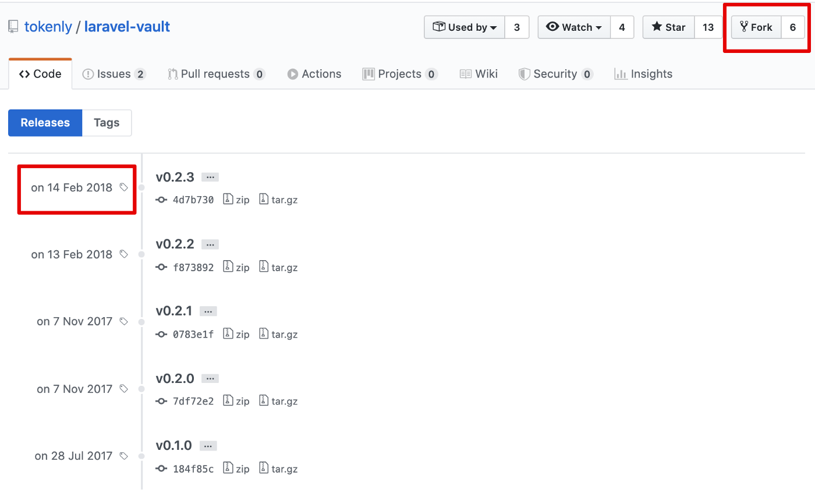
Task: Open the v0.2.0 release title
Action: coord(175,378)
